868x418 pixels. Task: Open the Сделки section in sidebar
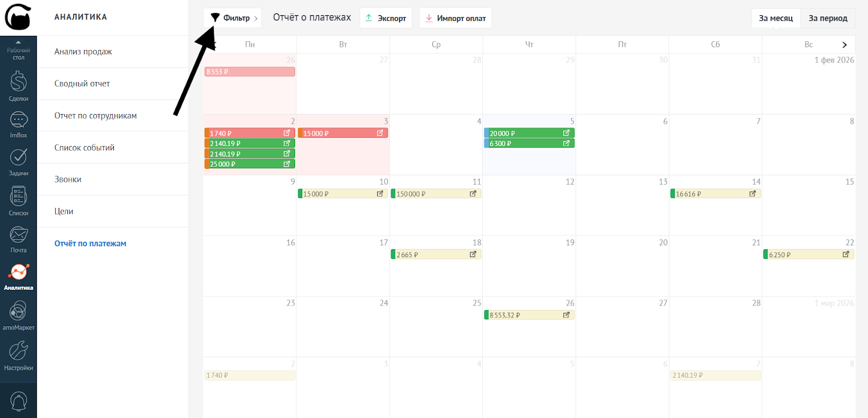pos(18,86)
